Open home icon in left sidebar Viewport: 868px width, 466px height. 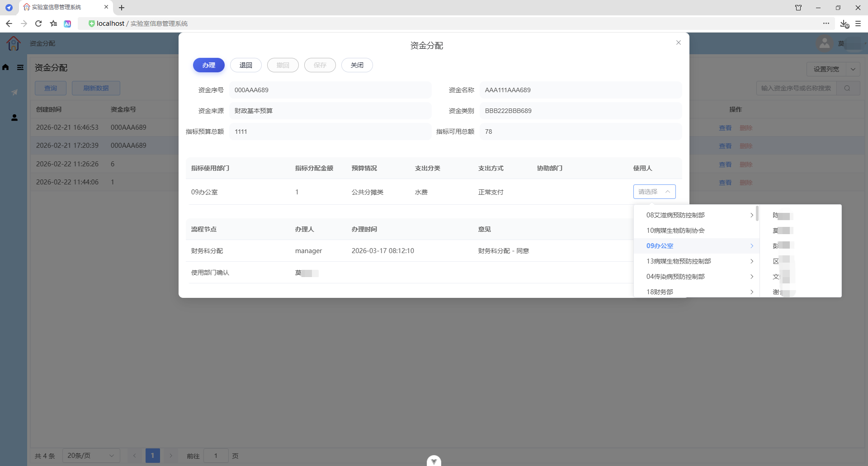pos(5,67)
